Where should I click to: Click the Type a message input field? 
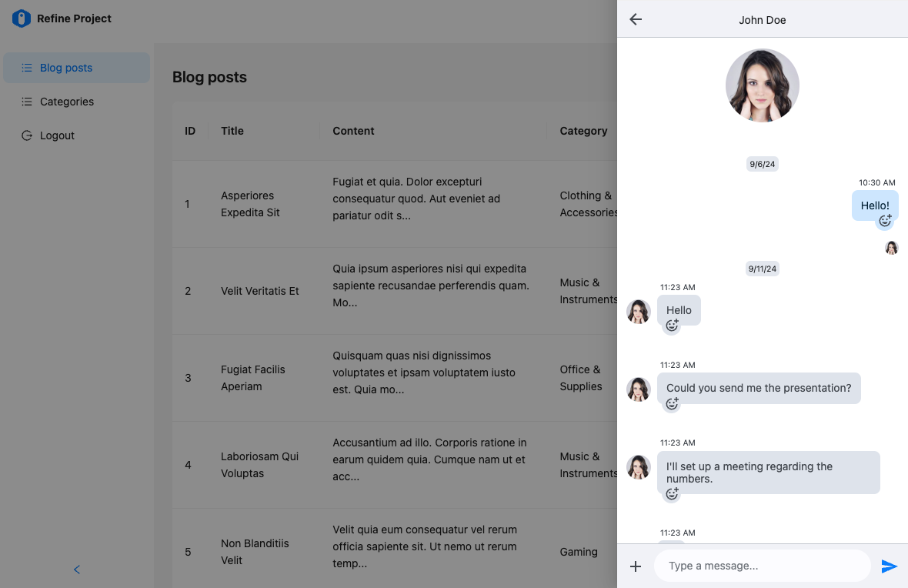pos(762,566)
